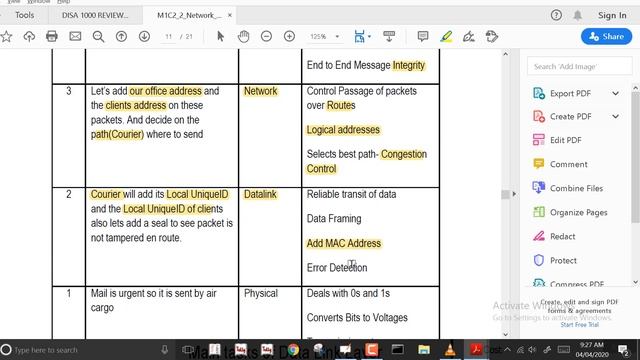Open Windows notification center icon

pyautogui.click(x=623, y=350)
